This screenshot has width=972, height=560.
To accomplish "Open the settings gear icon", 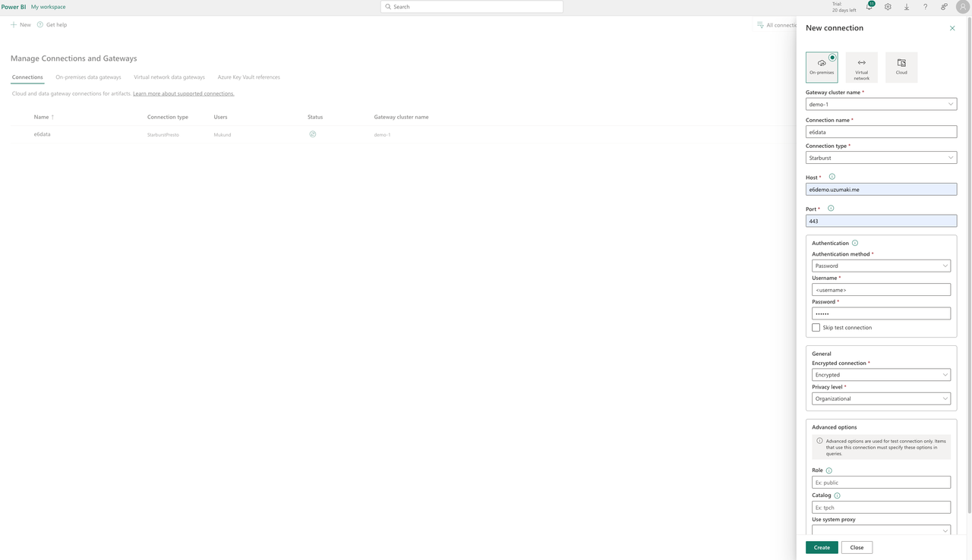I will pos(888,7).
